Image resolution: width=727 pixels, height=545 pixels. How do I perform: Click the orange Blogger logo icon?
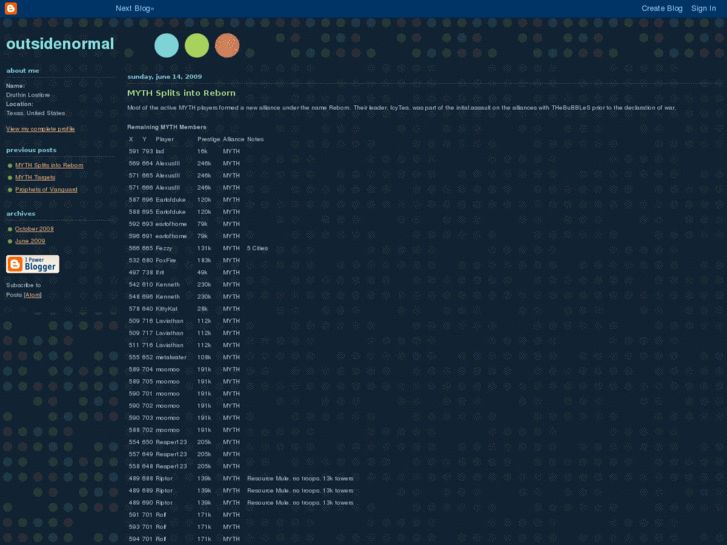point(11,8)
